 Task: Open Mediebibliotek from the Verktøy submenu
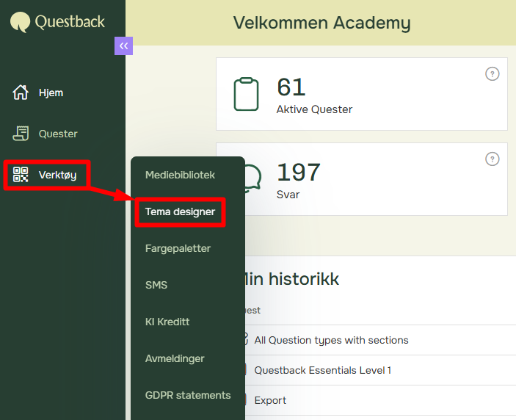180,175
